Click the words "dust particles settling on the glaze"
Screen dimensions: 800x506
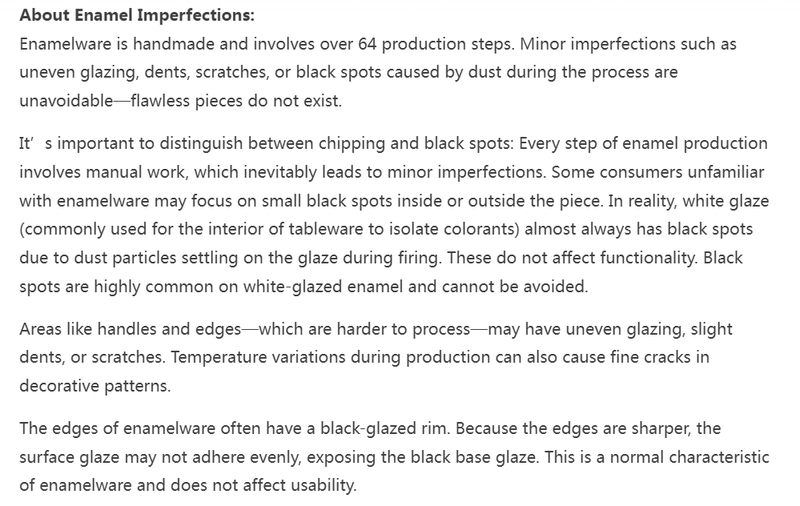199,257
